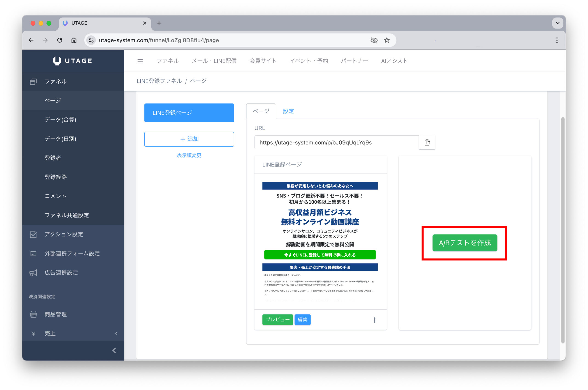This screenshot has width=588, height=390.
Task: Click the blue 編集 button
Action: (302, 320)
